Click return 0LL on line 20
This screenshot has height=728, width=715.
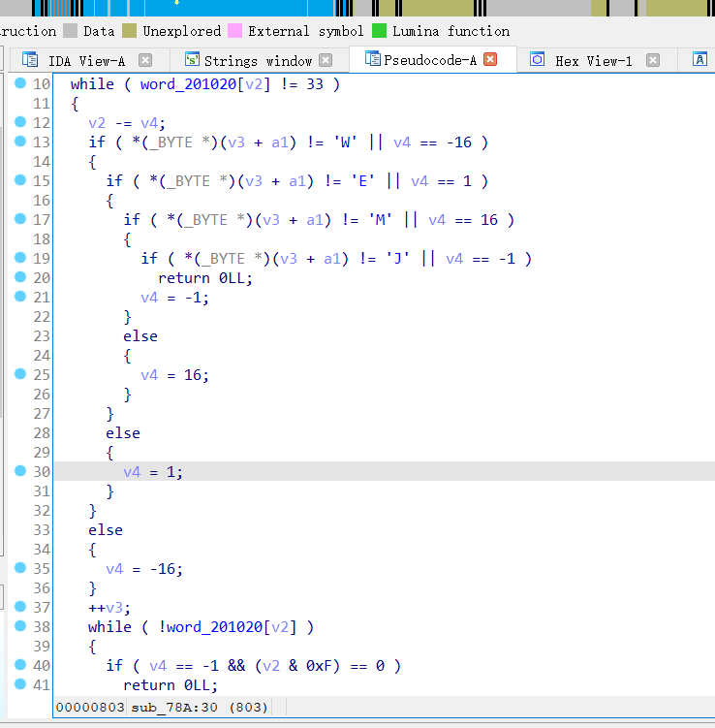coord(205,278)
